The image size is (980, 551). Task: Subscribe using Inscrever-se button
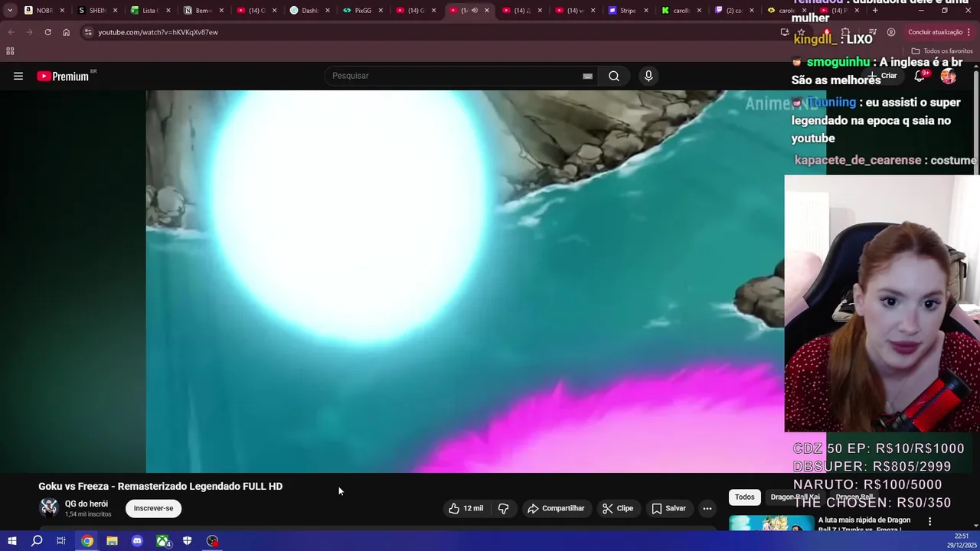click(153, 508)
